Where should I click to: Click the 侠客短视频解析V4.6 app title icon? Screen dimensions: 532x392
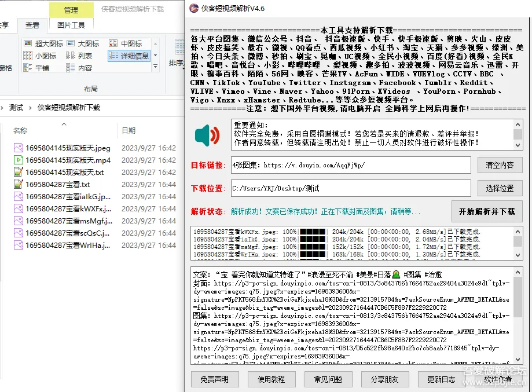[194, 8]
